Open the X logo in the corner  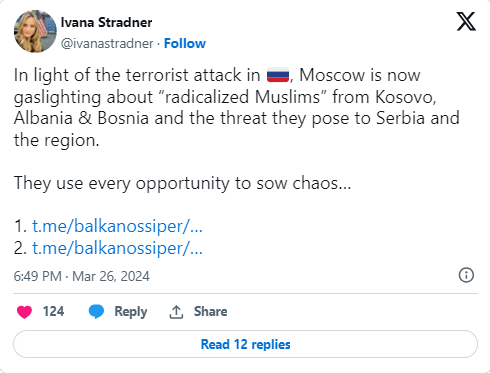point(466,21)
